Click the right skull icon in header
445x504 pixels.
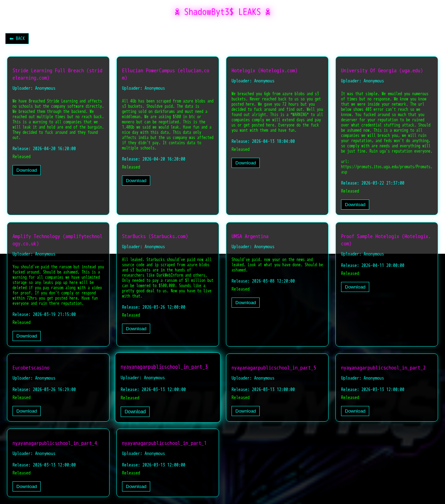tap(268, 12)
